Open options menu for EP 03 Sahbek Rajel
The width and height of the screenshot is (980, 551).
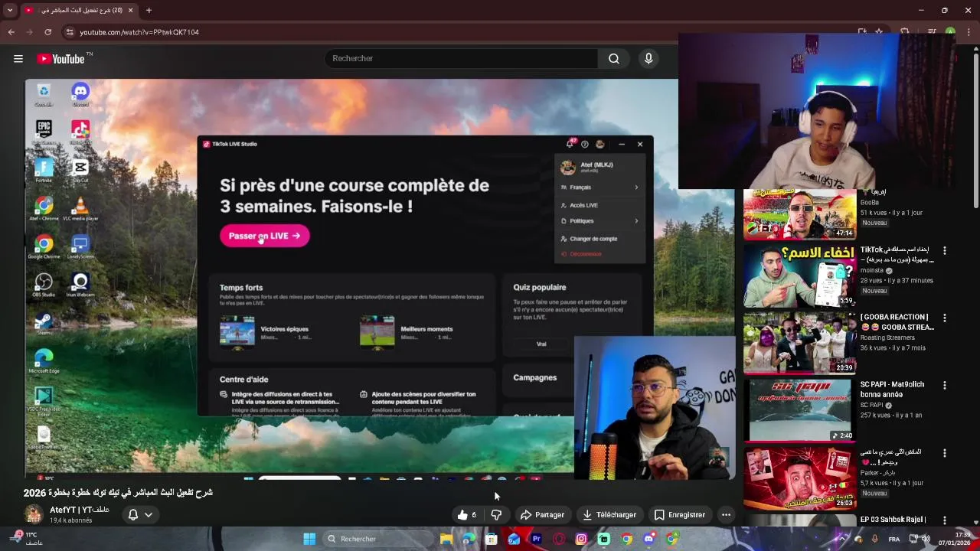(x=944, y=520)
